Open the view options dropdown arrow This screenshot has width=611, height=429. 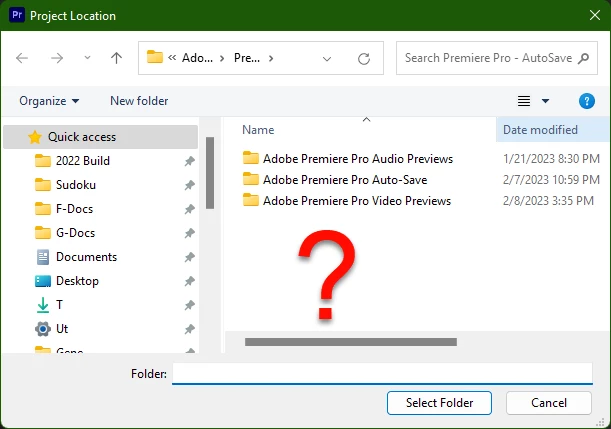click(546, 101)
